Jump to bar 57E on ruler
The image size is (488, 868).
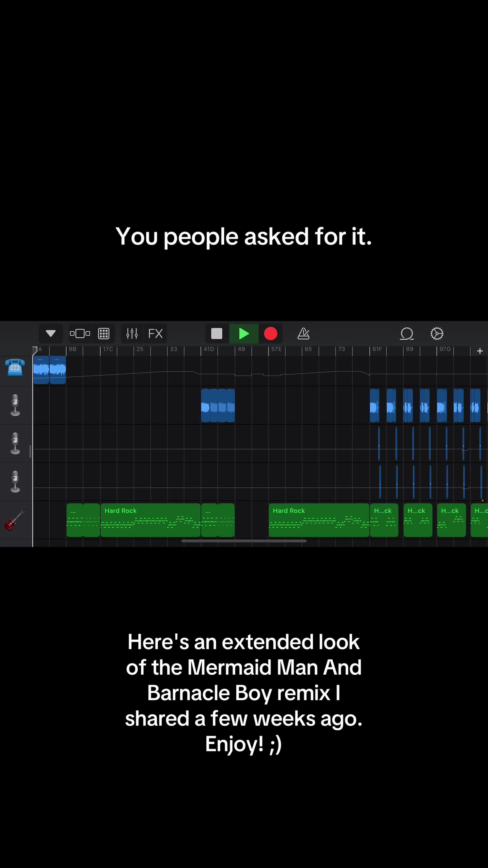(x=276, y=349)
